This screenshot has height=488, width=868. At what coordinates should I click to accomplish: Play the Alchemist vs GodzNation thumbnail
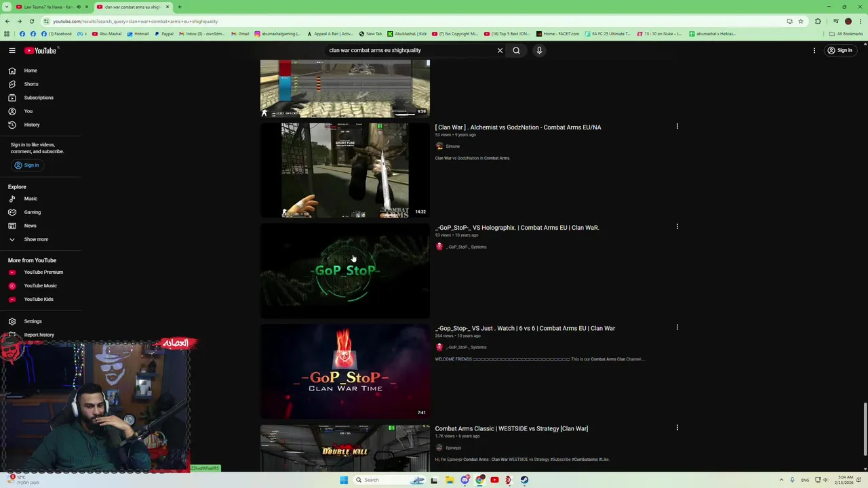(344, 169)
